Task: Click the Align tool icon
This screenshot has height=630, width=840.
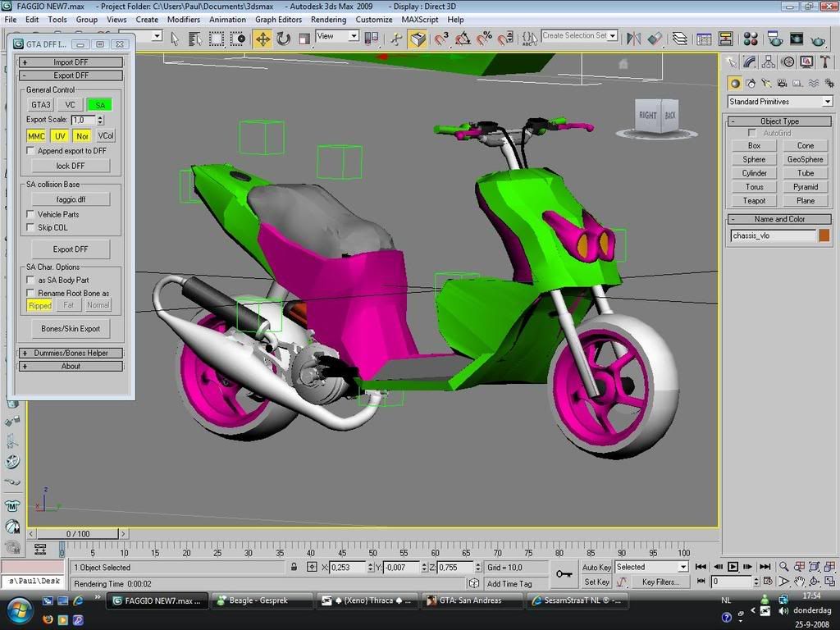Action: pyautogui.click(x=655, y=39)
